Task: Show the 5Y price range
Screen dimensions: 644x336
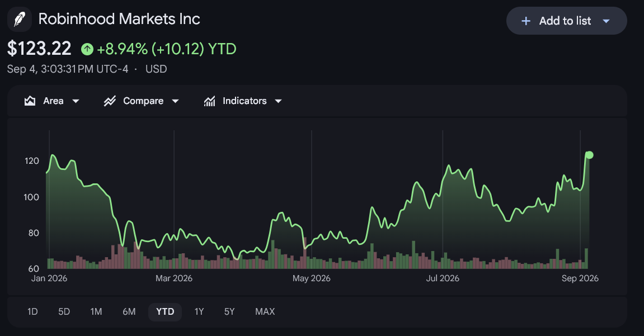Action: pos(229,312)
